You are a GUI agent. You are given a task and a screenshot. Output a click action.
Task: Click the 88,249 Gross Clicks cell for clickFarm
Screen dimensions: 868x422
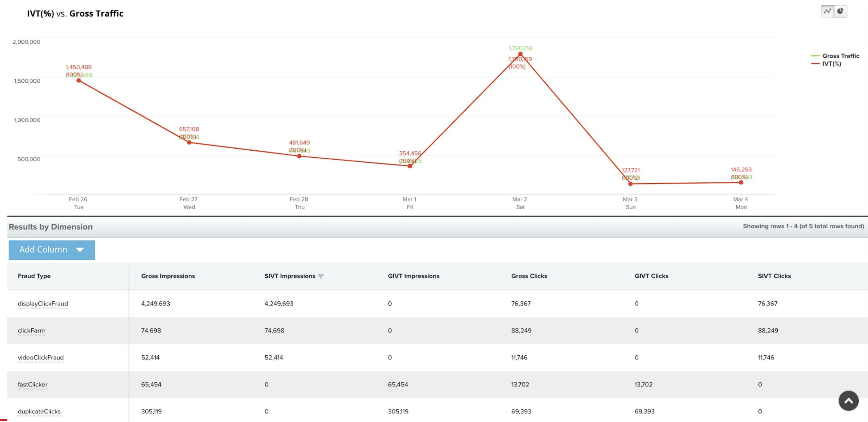point(521,330)
